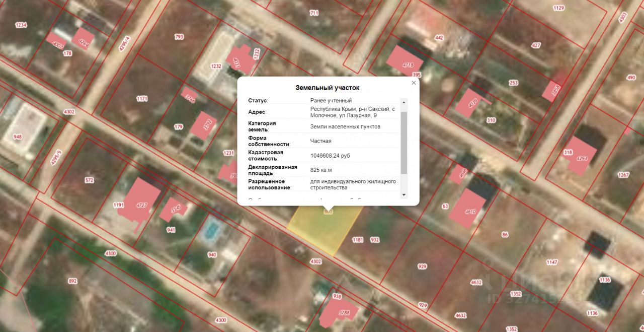The height and width of the screenshot is (332, 644).
Task: Click parcel label 86
Action: 505,234
